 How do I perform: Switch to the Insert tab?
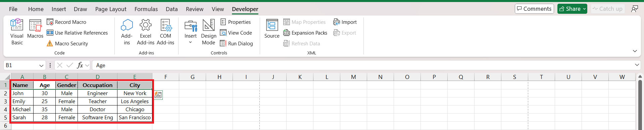[x=59, y=9]
